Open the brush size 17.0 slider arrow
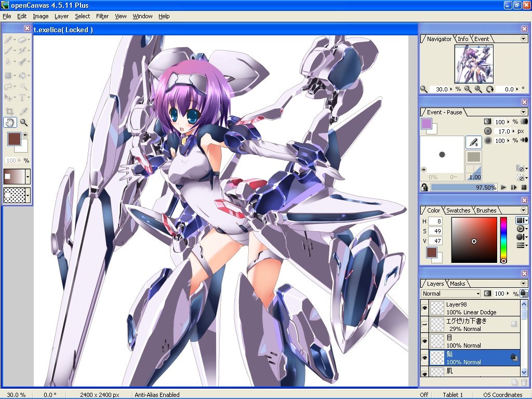Image resolution: width=532 pixels, height=399 pixels. point(514,131)
